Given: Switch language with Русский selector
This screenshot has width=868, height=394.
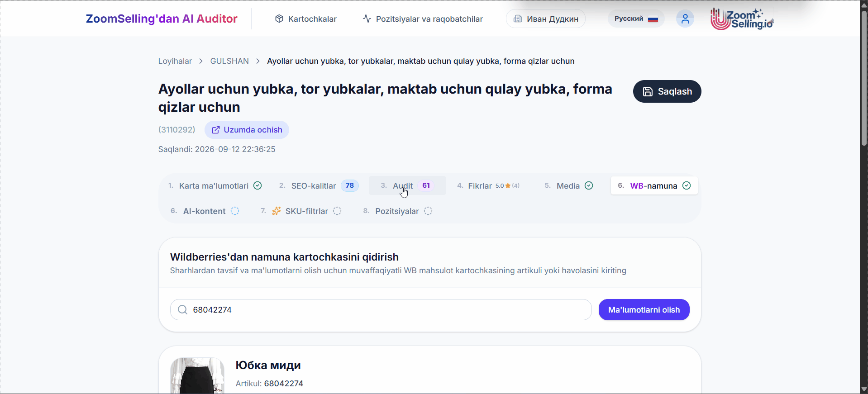Looking at the screenshot, I should pyautogui.click(x=636, y=19).
